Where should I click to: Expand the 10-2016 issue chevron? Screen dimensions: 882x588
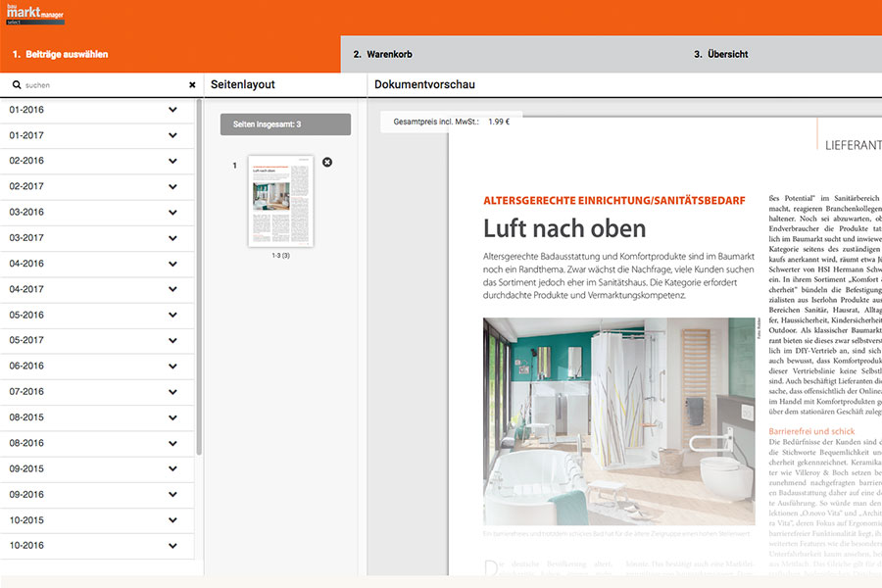172,546
